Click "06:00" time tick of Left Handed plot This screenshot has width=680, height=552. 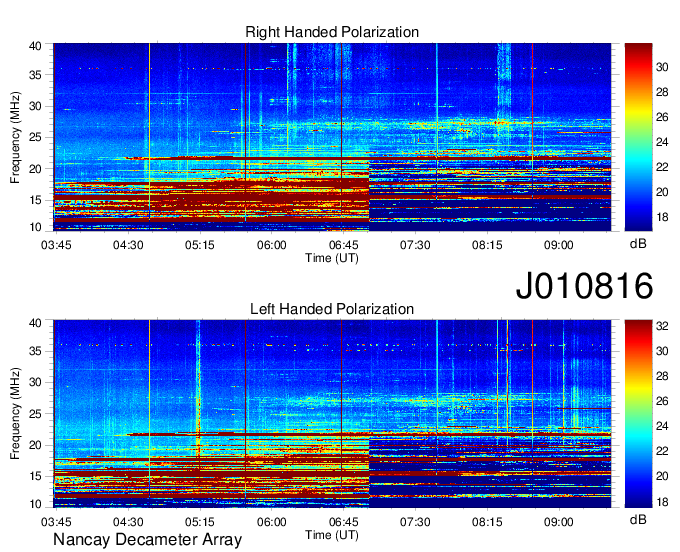272,522
